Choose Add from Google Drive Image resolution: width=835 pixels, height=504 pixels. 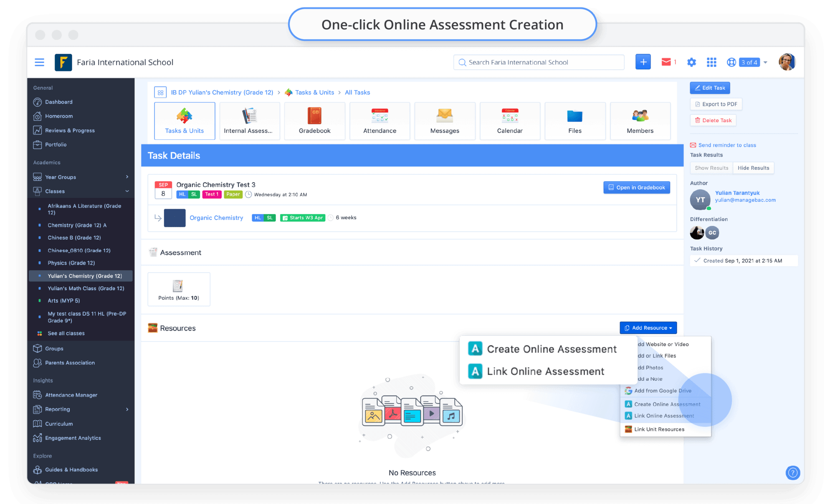pyautogui.click(x=663, y=391)
